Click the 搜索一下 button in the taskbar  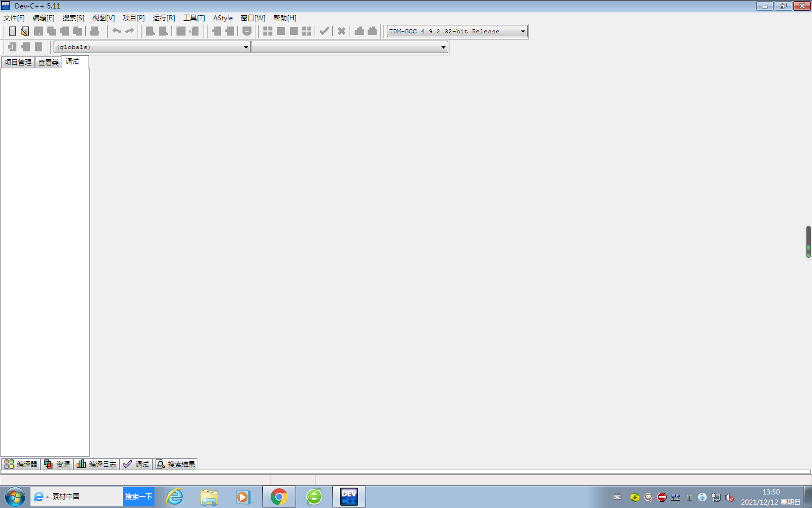tap(139, 497)
